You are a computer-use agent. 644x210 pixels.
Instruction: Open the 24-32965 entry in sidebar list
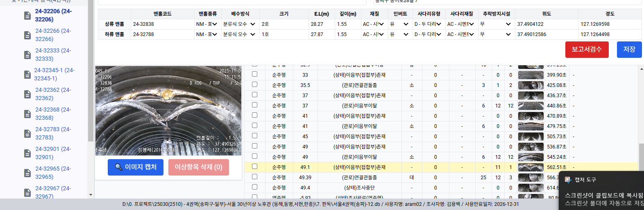click(x=53, y=173)
